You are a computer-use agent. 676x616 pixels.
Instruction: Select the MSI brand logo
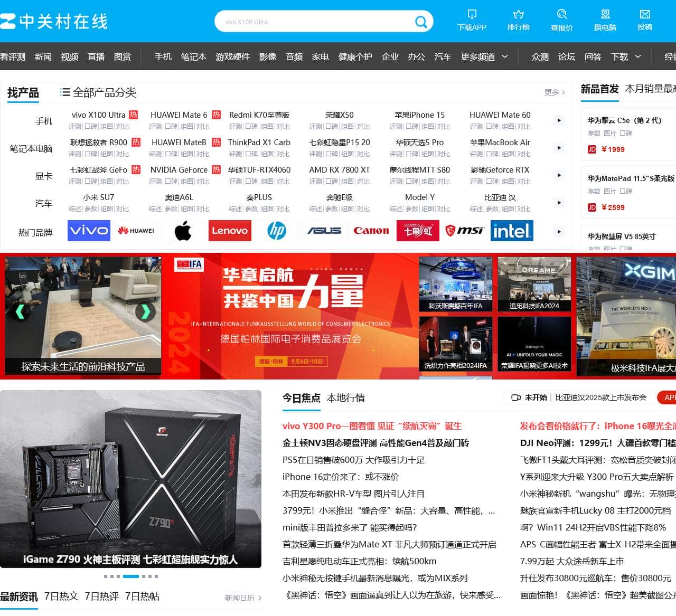click(x=465, y=231)
